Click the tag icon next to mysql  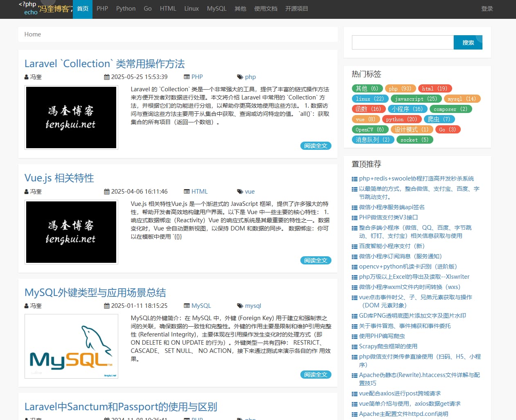pyautogui.click(x=240, y=306)
